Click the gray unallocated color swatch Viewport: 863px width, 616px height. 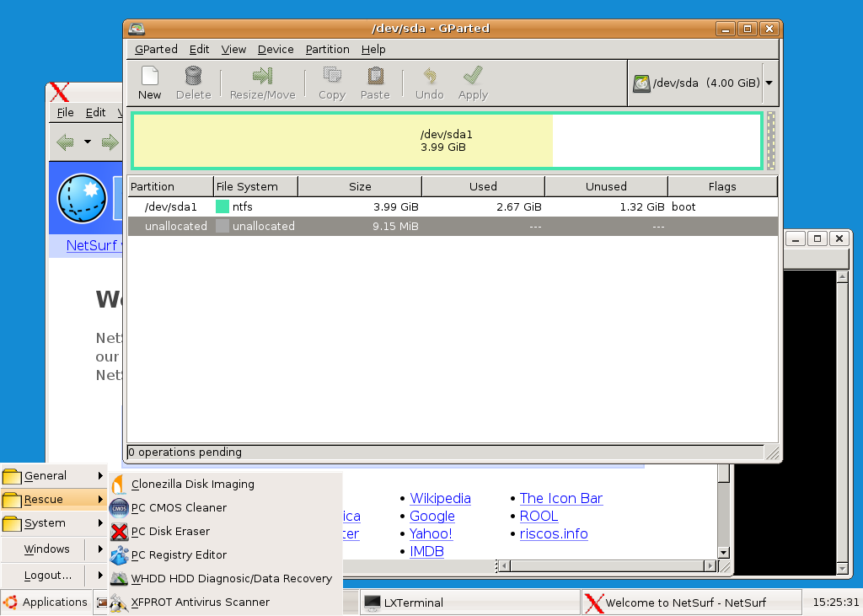(x=222, y=226)
